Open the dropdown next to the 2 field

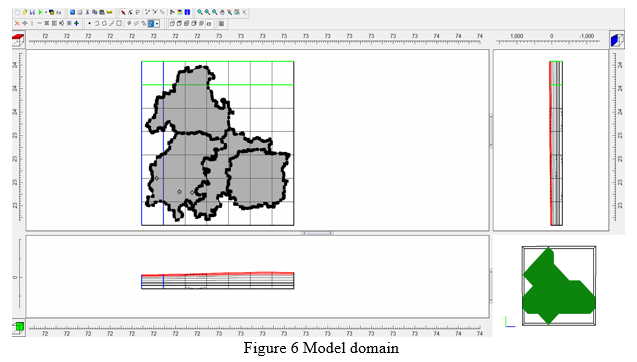pyautogui.click(x=157, y=24)
